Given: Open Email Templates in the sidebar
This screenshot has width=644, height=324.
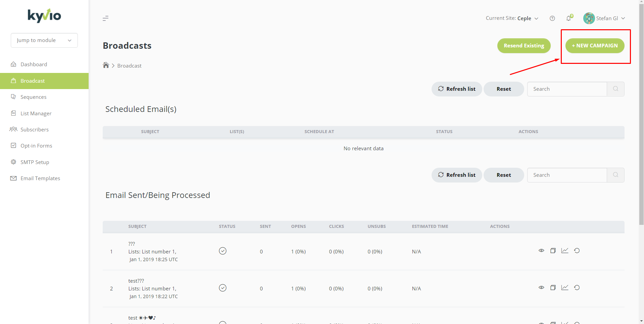Looking at the screenshot, I should pos(44,178).
